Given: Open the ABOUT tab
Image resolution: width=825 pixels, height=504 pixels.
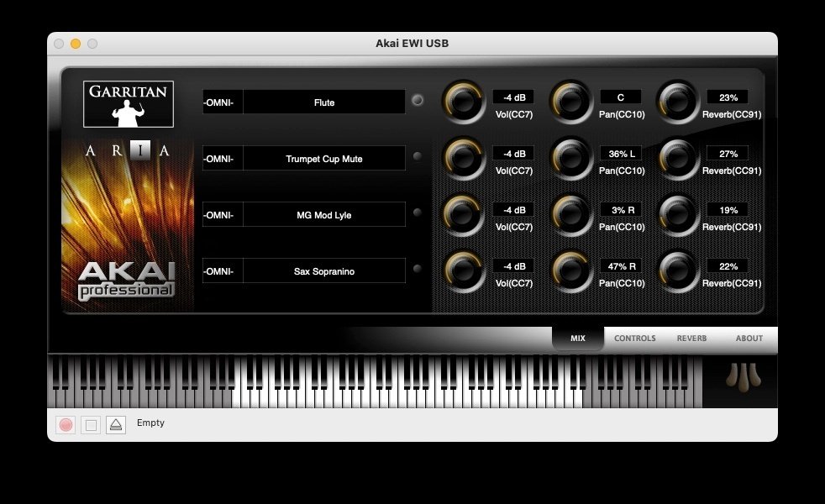Looking at the screenshot, I should pyautogui.click(x=749, y=339).
